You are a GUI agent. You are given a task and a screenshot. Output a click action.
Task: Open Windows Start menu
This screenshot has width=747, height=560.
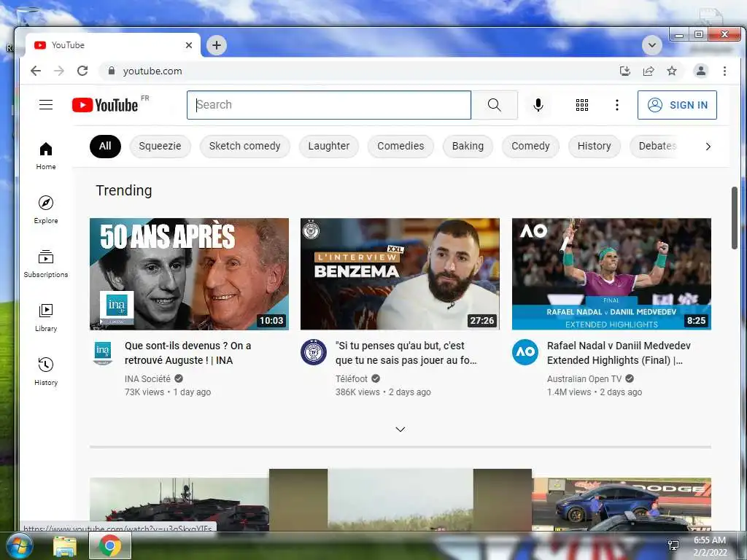tap(19, 545)
